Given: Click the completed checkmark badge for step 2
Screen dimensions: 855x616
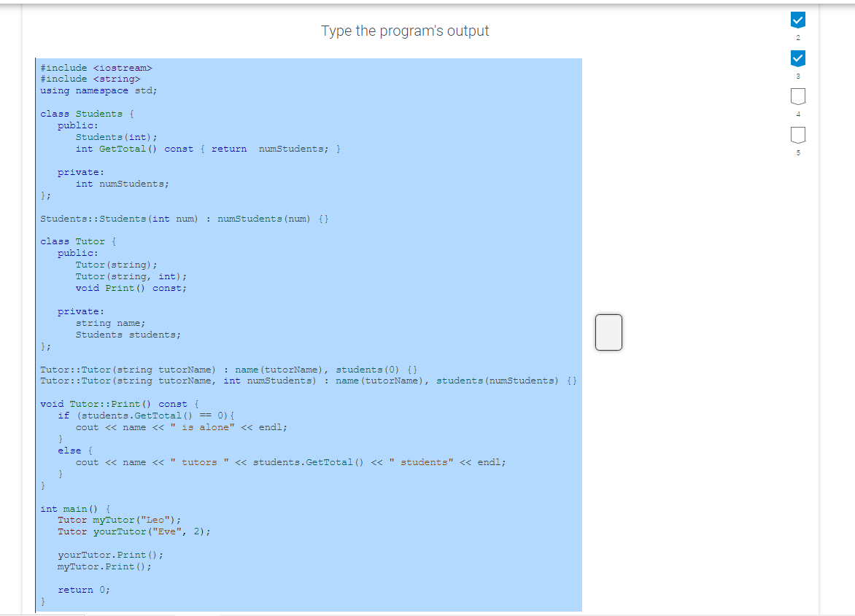Looking at the screenshot, I should tap(798, 20).
